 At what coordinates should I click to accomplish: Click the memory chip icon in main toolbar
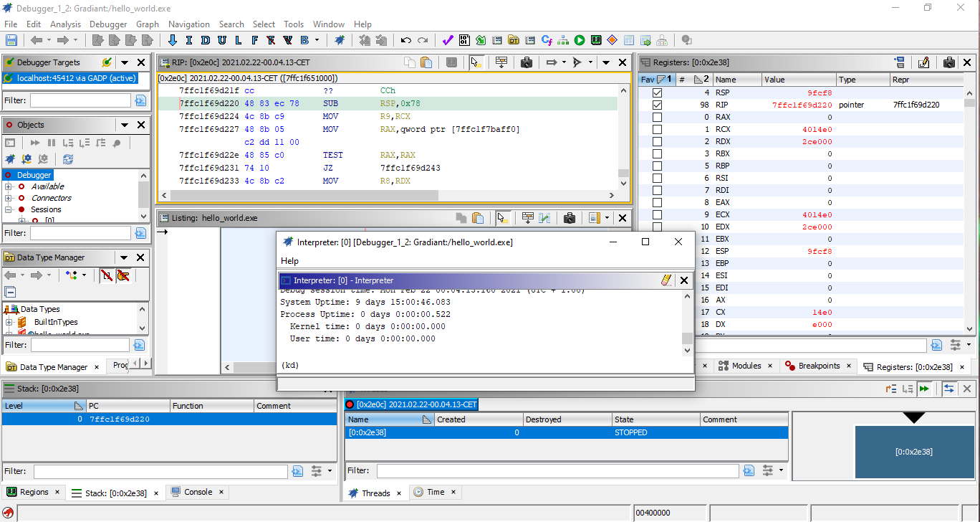[x=596, y=40]
